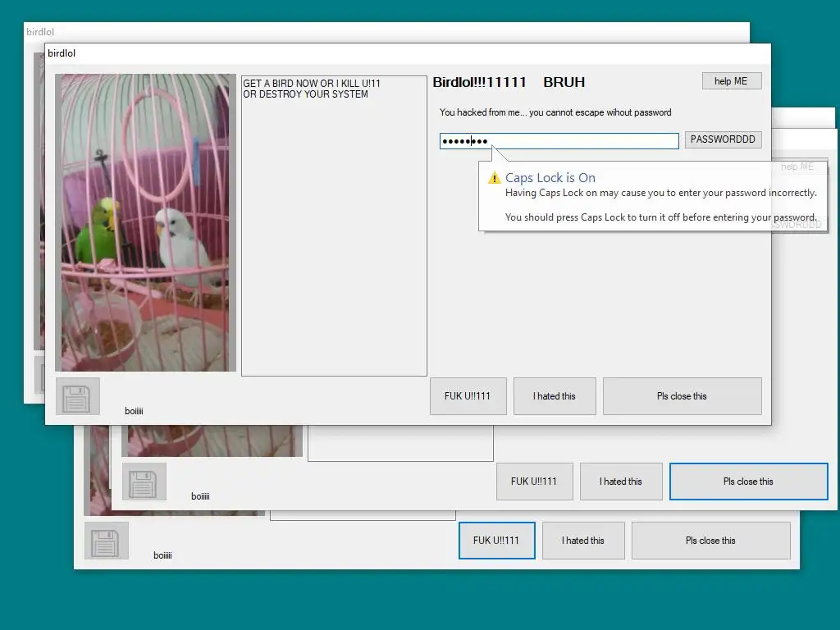Screen dimensions: 840x630
Task: Click the PASSWORDDD button
Action: point(723,139)
